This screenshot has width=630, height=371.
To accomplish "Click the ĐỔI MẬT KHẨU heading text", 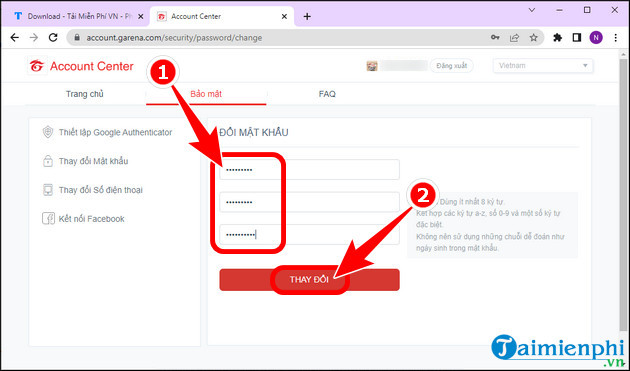I will point(254,132).
